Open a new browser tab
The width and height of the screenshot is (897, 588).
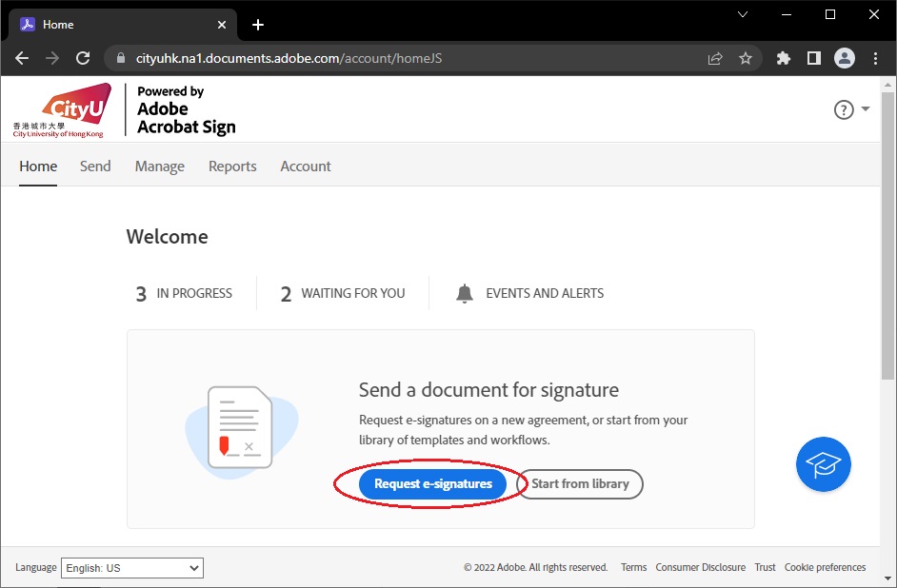[257, 24]
